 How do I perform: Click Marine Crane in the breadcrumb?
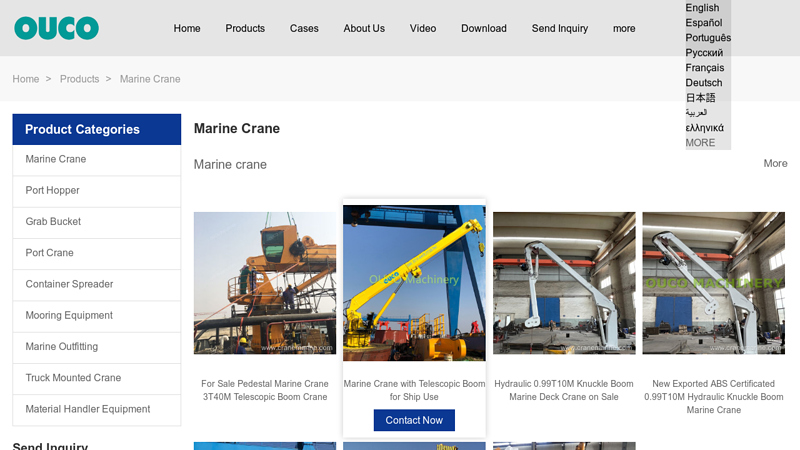[x=150, y=79]
